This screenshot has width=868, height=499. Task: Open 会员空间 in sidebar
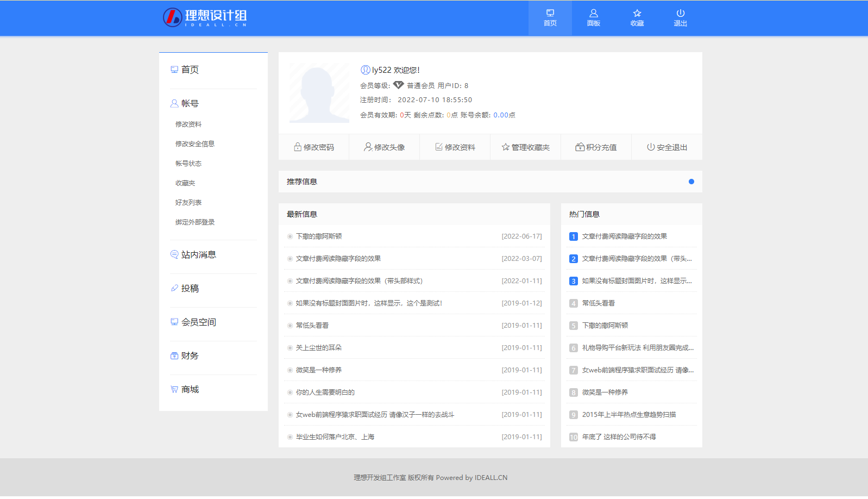(x=193, y=322)
